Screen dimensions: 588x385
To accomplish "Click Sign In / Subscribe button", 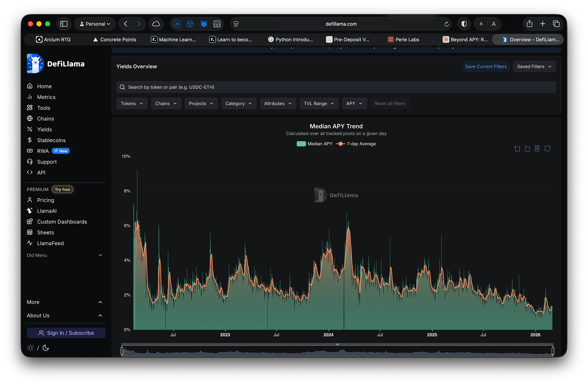I will [x=66, y=333].
